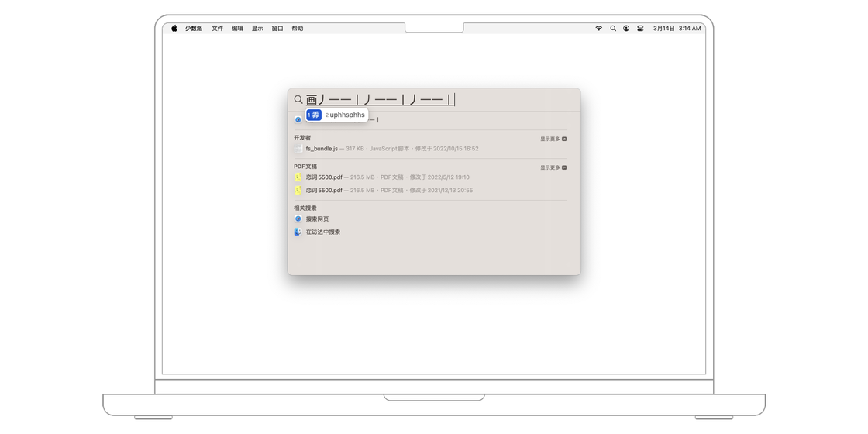This screenshot has width=868, height=434.
Task: Open the 帮助 menu
Action: click(x=298, y=28)
